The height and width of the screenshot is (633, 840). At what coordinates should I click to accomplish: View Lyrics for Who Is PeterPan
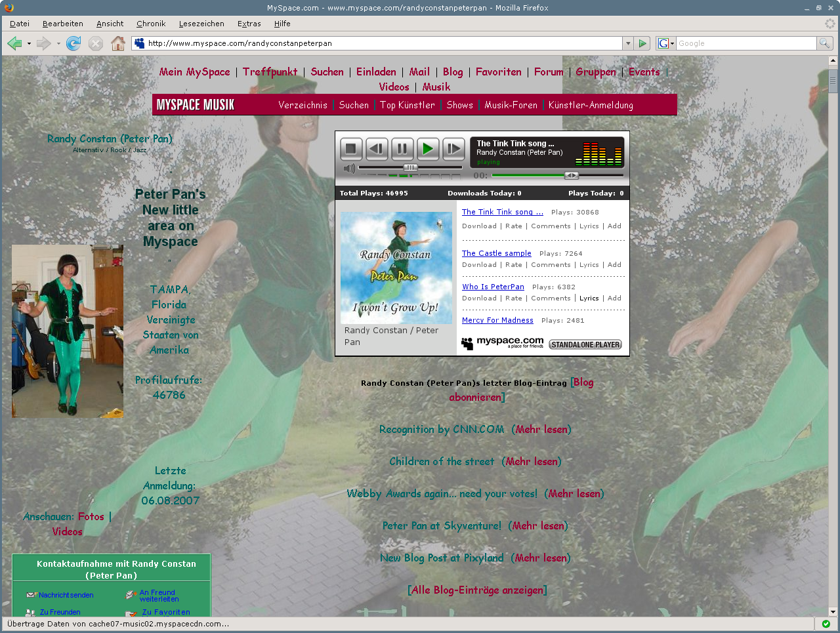[x=589, y=298]
